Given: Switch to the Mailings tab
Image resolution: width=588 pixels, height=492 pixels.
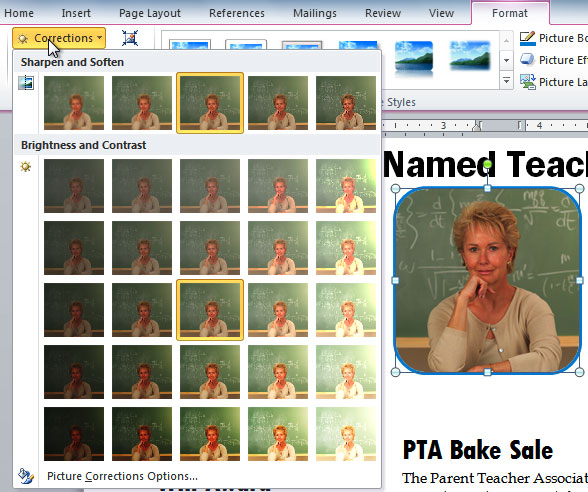Looking at the screenshot, I should tap(315, 13).
